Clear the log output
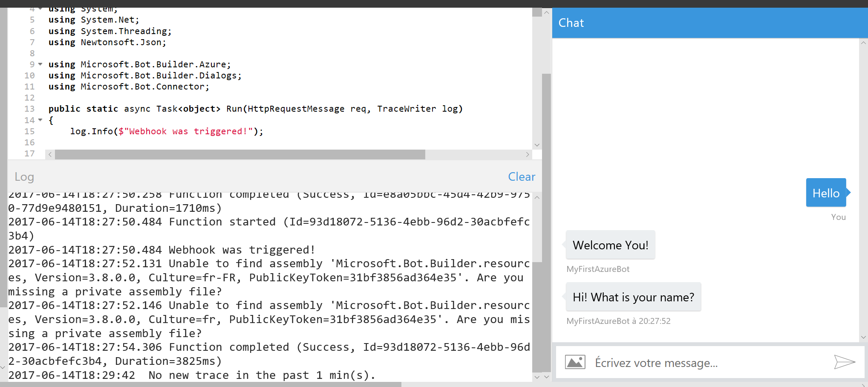Image resolution: width=868 pixels, height=387 pixels. [x=521, y=177]
